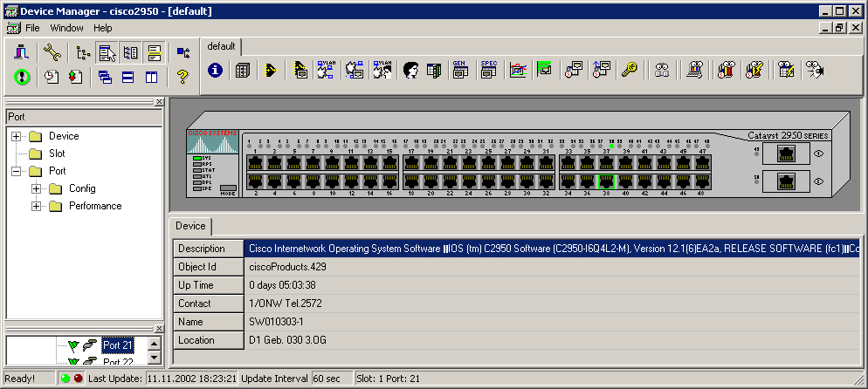Toggle the tree hierarchy view button
The image size is (868, 389).
(x=83, y=52)
